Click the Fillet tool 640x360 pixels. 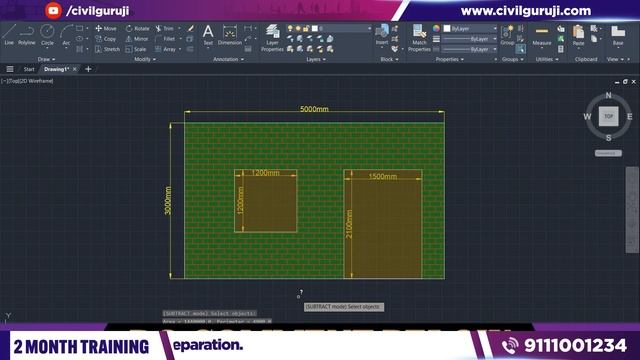165,39
